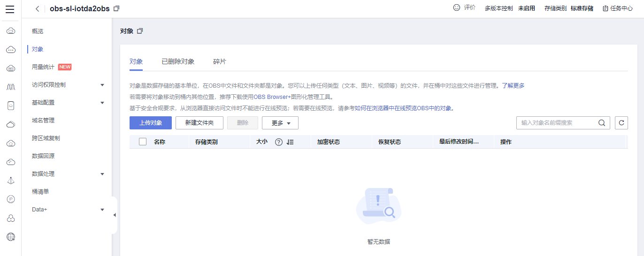Click sidebar cloud with dots icon
The image size is (644, 256).
coord(11,50)
